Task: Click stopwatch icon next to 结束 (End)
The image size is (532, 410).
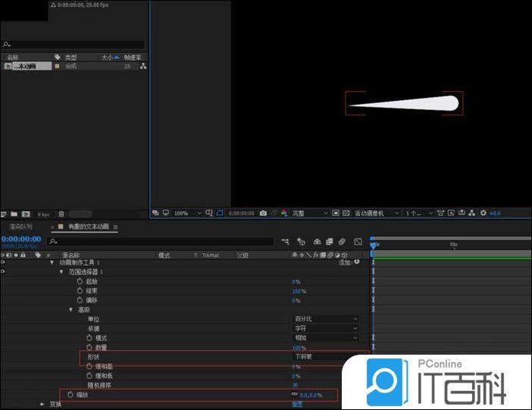Action: pos(80,290)
